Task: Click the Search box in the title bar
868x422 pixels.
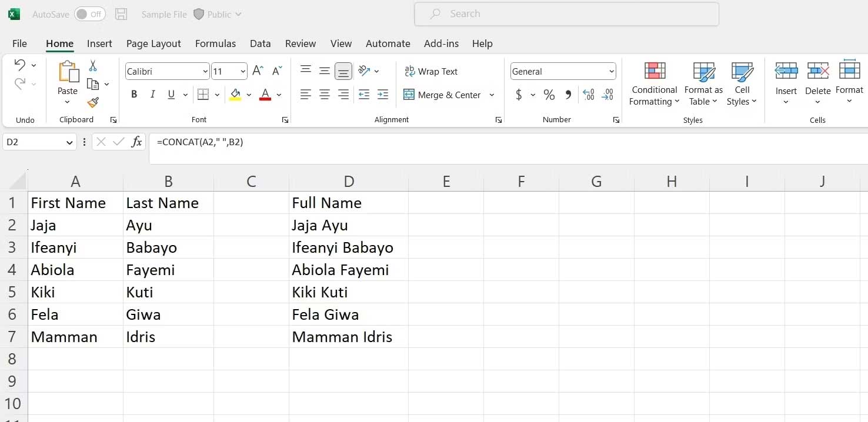Action: click(566, 14)
